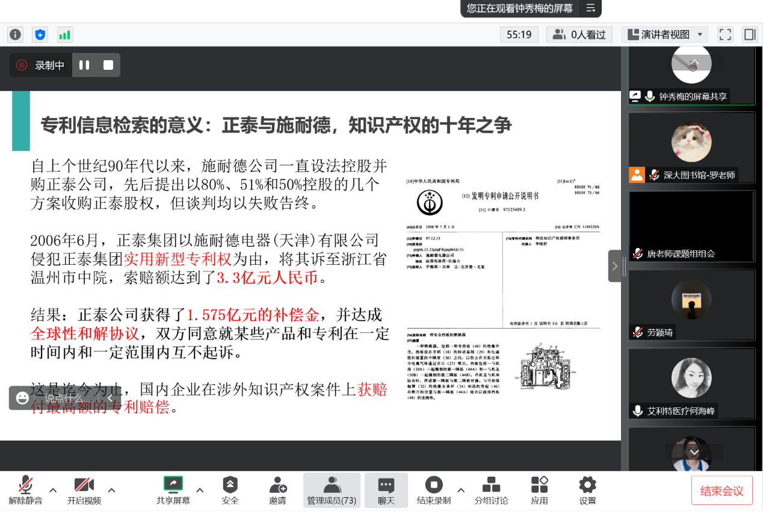
Task: Open 设置 settings gear
Action: 587,490
